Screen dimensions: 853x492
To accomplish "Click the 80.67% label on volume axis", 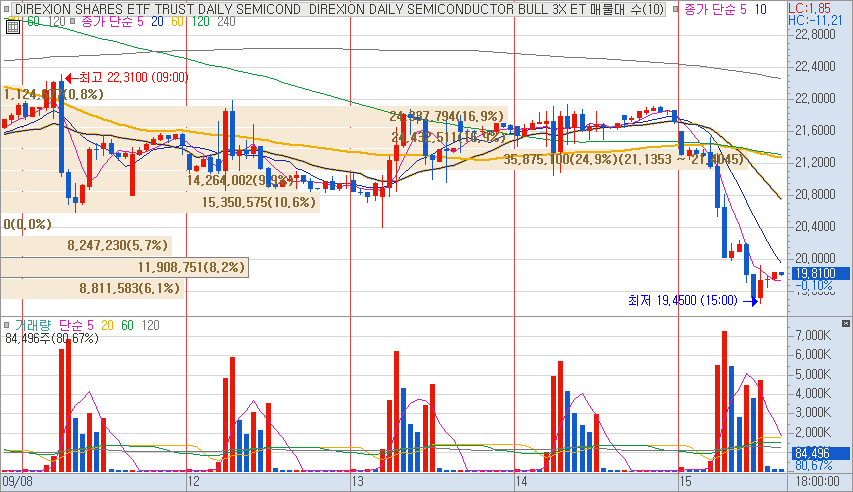I will [x=814, y=465].
